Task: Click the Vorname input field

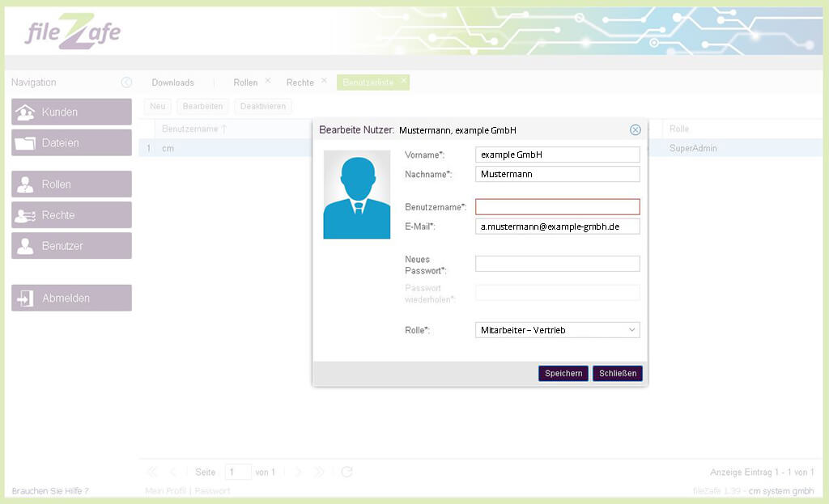Action: [x=557, y=155]
